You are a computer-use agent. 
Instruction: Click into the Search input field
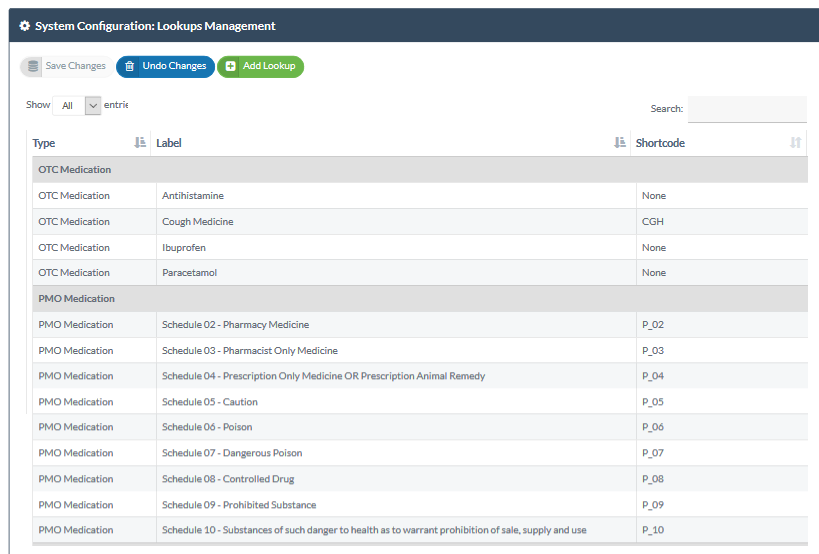coord(746,109)
